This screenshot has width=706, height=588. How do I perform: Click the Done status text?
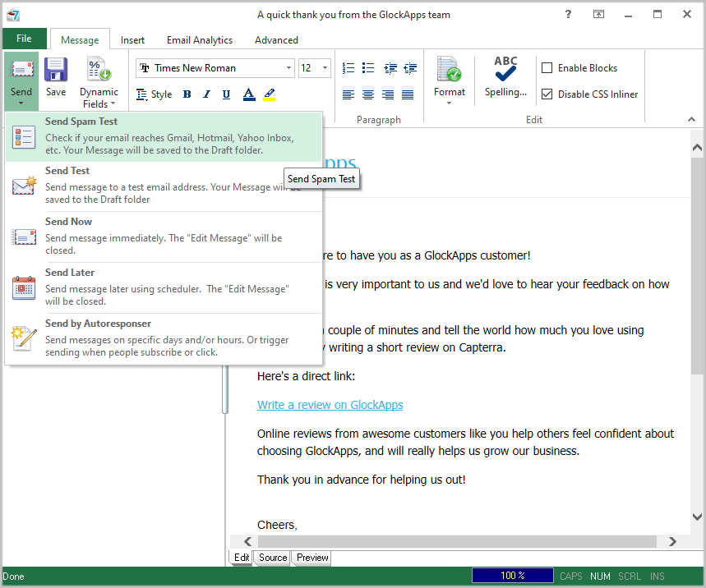click(x=13, y=577)
